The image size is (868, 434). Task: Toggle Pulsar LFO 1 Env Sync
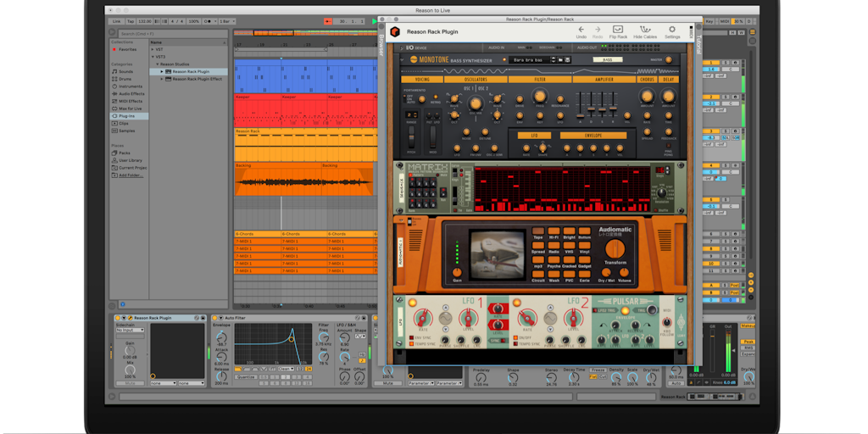411,337
